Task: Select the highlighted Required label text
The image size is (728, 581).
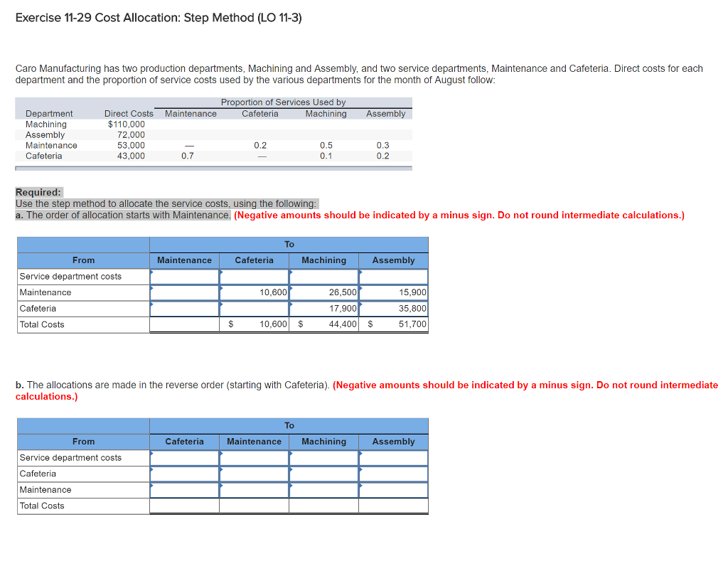Action: [37, 192]
